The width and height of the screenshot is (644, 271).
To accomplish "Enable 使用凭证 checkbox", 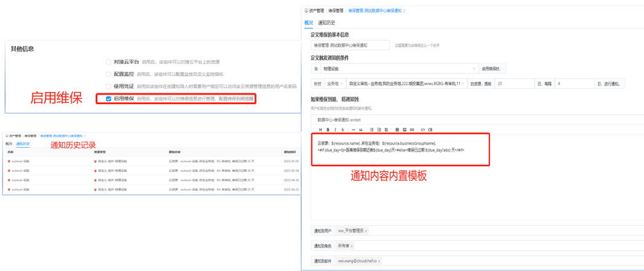I will 109,87.
